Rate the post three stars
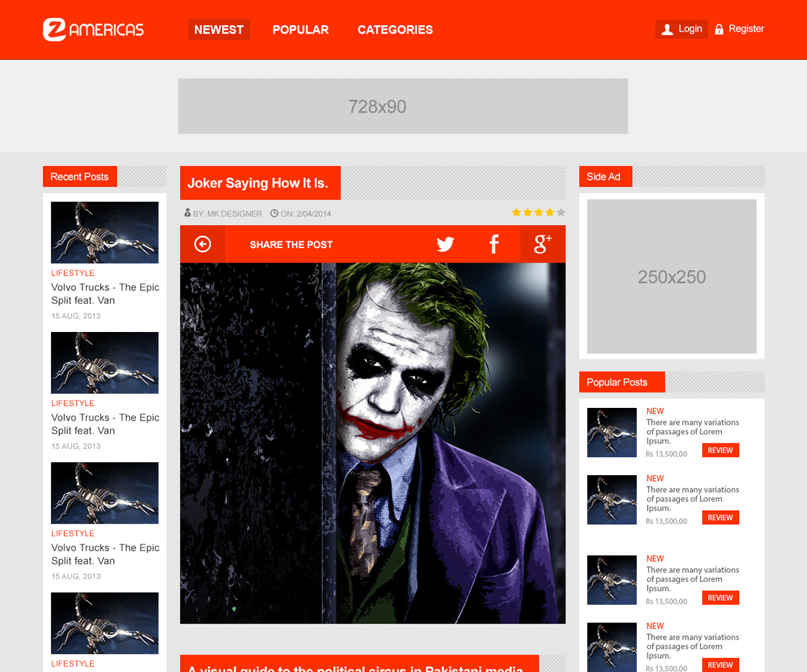 coord(539,212)
